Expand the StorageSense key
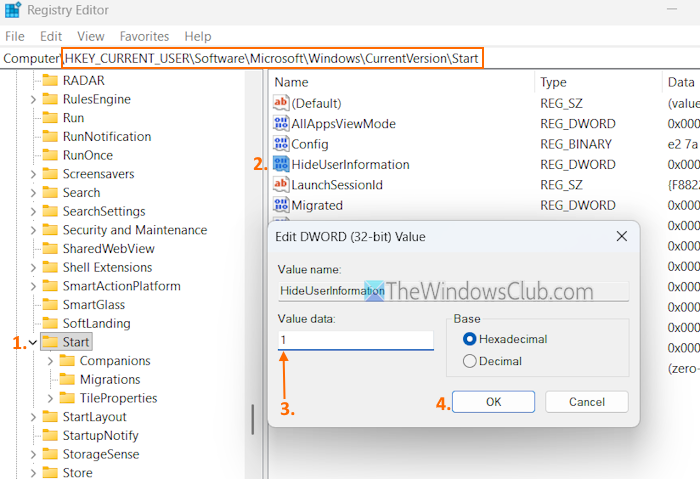 point(33,454)
